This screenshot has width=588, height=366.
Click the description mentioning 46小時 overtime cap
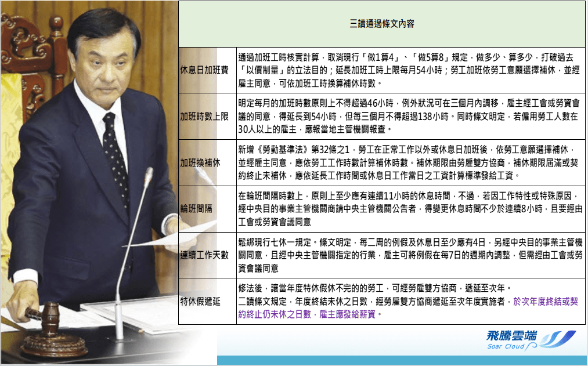click(x=409, y=117)
